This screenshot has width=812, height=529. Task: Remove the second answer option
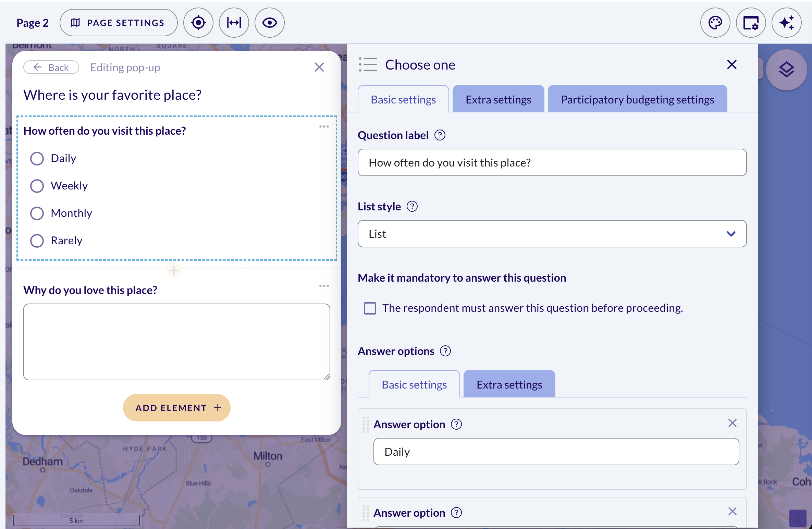(733, 512)
